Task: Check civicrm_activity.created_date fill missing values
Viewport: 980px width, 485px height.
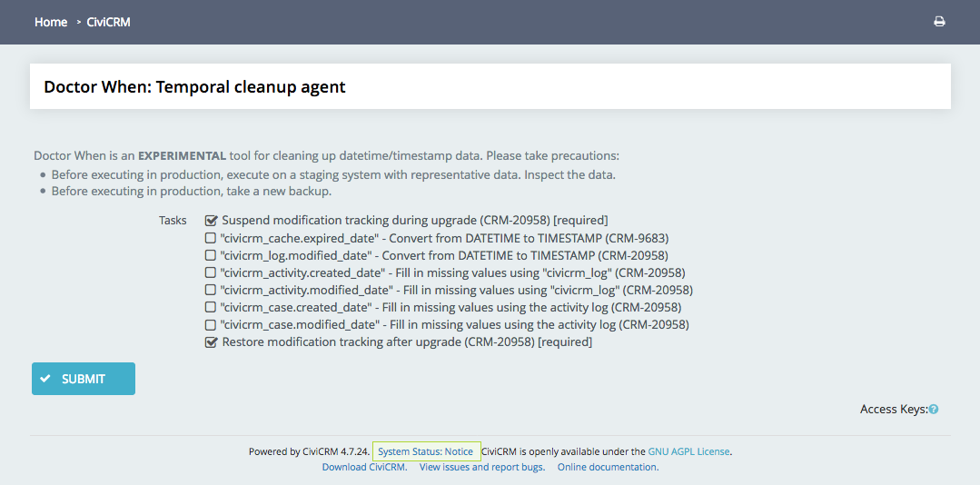Action: pyautogui.click(x=211, y=272)
